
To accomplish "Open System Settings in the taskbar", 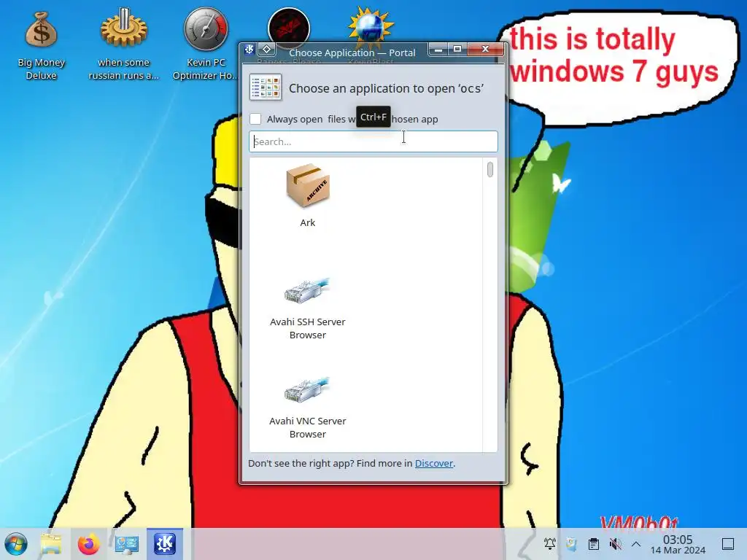I will (x=127, y=544).
